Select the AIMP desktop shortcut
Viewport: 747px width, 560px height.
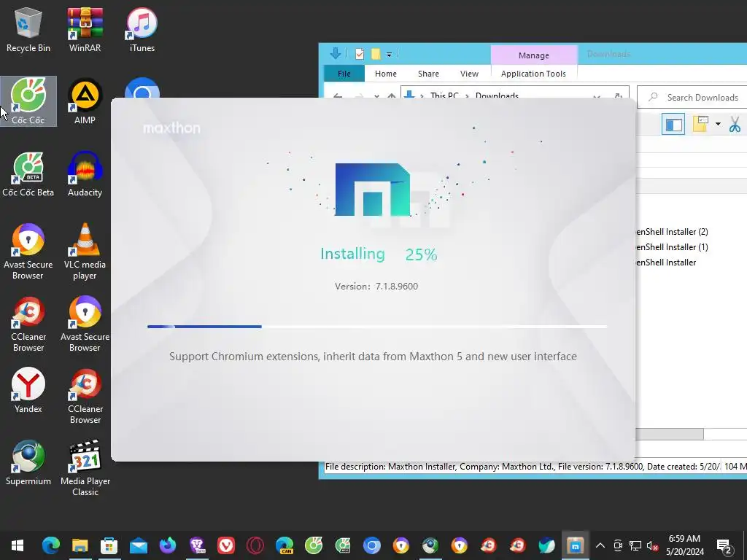click(85, 101)
